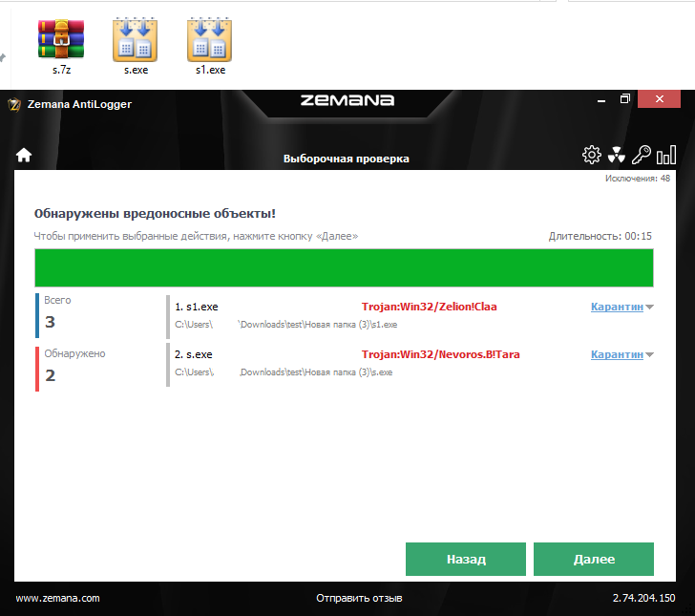Open Карантин action dropdown for s1.exe

[650, 307]
